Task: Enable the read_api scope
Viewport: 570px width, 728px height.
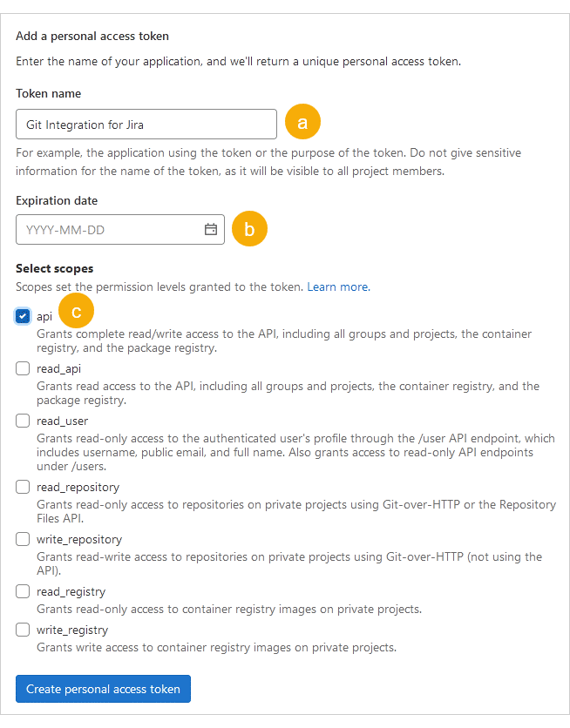Action: [x=22, y=368]
